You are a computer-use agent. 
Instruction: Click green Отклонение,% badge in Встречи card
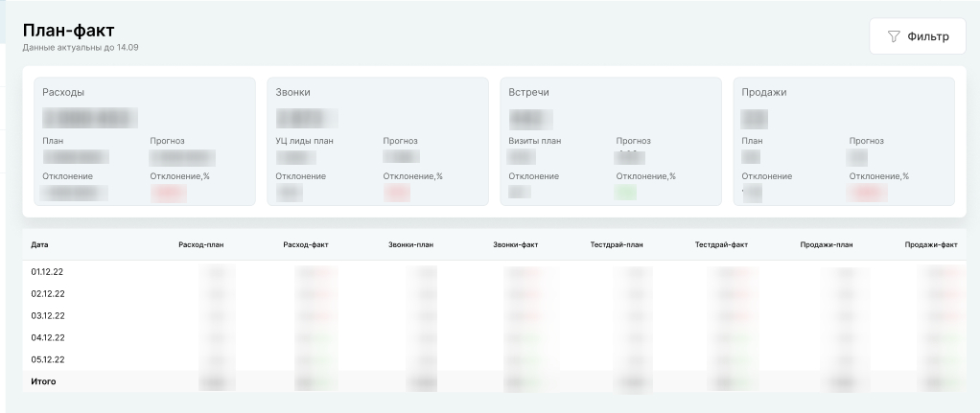click(625, 193)
